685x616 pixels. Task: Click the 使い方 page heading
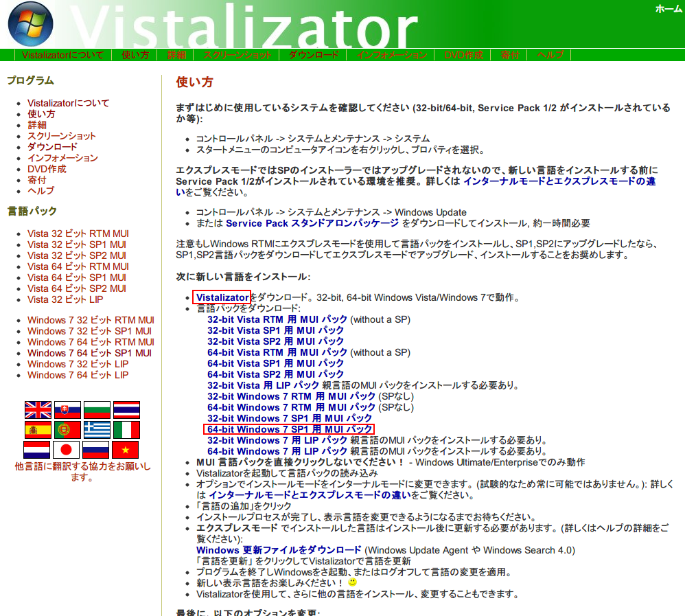(x=194, y=82)
